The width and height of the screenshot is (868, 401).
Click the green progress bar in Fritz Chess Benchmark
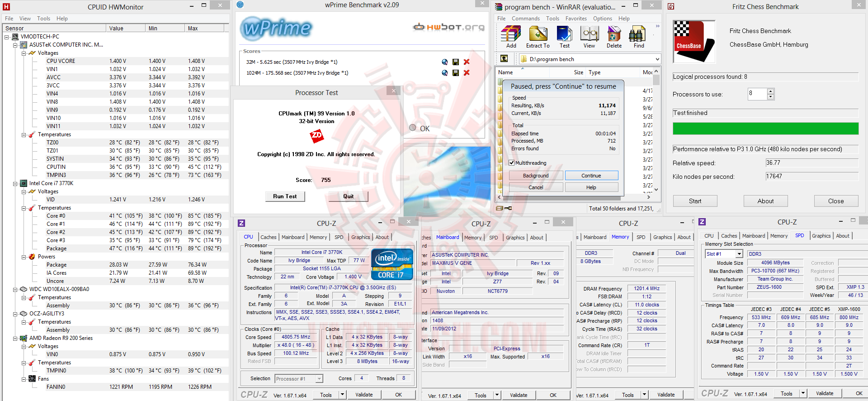(765, 129)
